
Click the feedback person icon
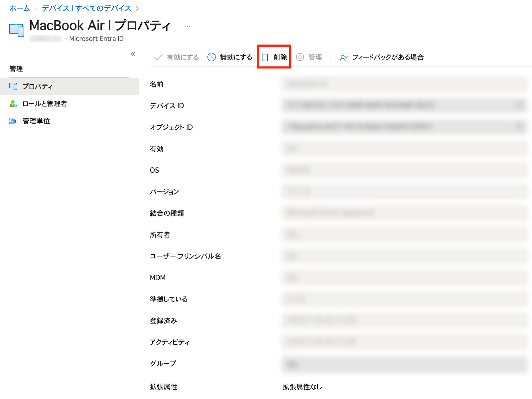click(x=344, y=57)
